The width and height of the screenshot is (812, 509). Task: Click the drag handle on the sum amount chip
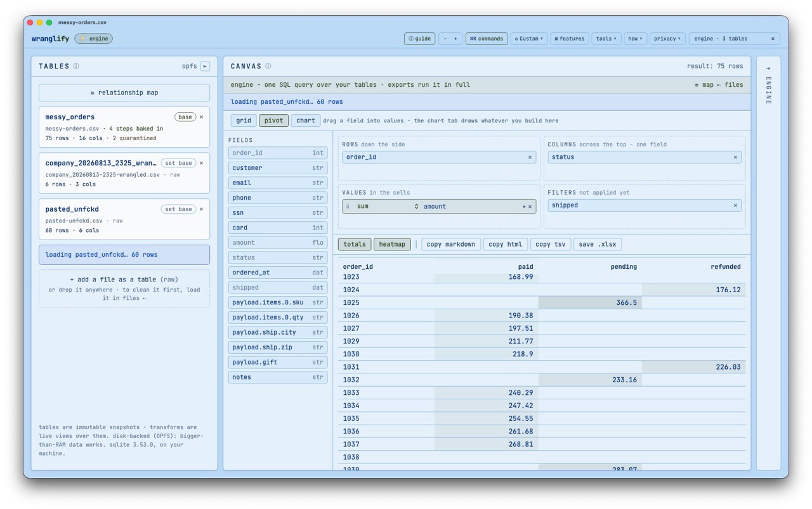click(348, 207)
